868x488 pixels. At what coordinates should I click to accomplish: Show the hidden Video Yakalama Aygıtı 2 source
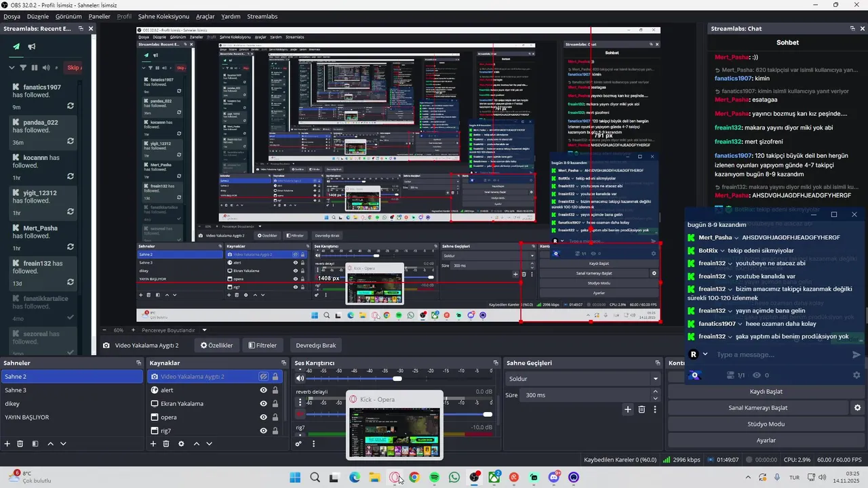264,377
